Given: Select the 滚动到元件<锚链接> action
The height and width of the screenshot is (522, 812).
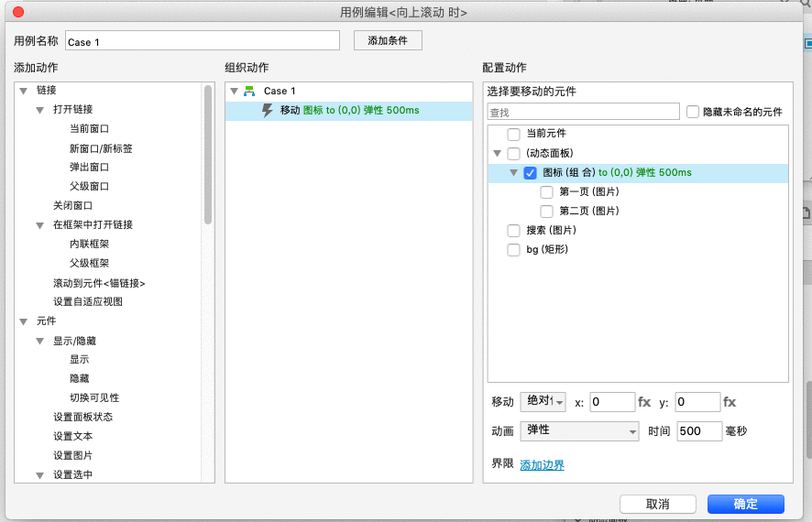Looking at the screenshot, I should (x=99, y=283).
